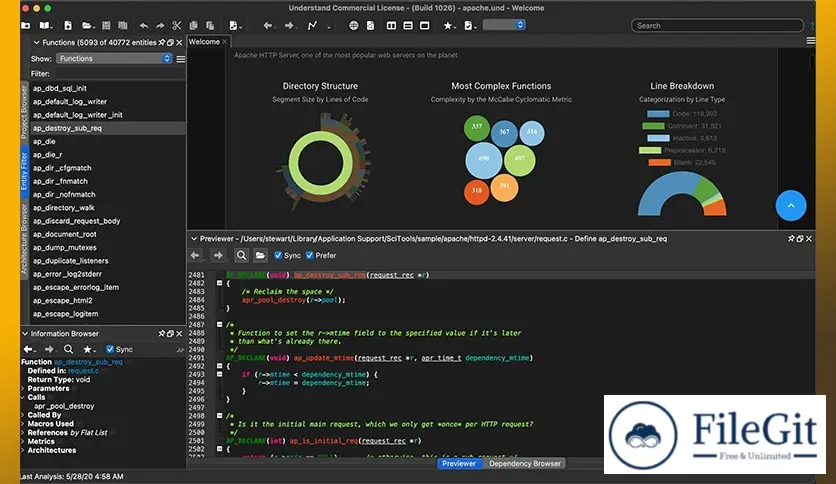The height and width of the screenshot is (484, 836).
Task: Pin the Functions panel
Action: pos(162,43)
